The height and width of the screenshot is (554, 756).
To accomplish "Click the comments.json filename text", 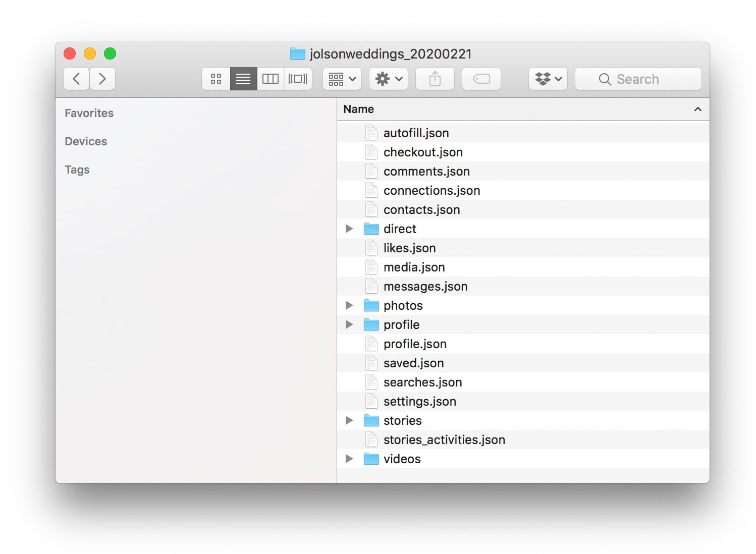I will coord(426,171).
